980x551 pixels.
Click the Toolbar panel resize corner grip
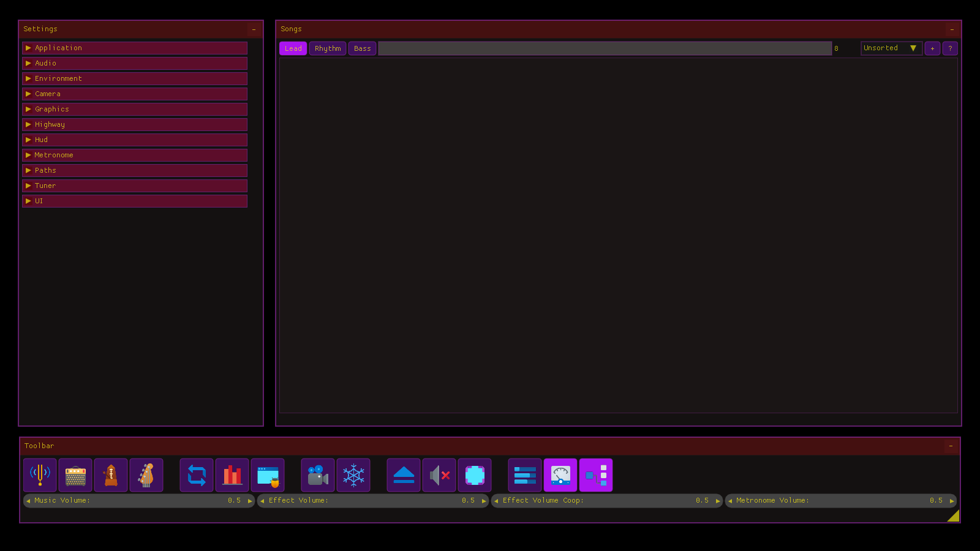(x=954, y=517)
